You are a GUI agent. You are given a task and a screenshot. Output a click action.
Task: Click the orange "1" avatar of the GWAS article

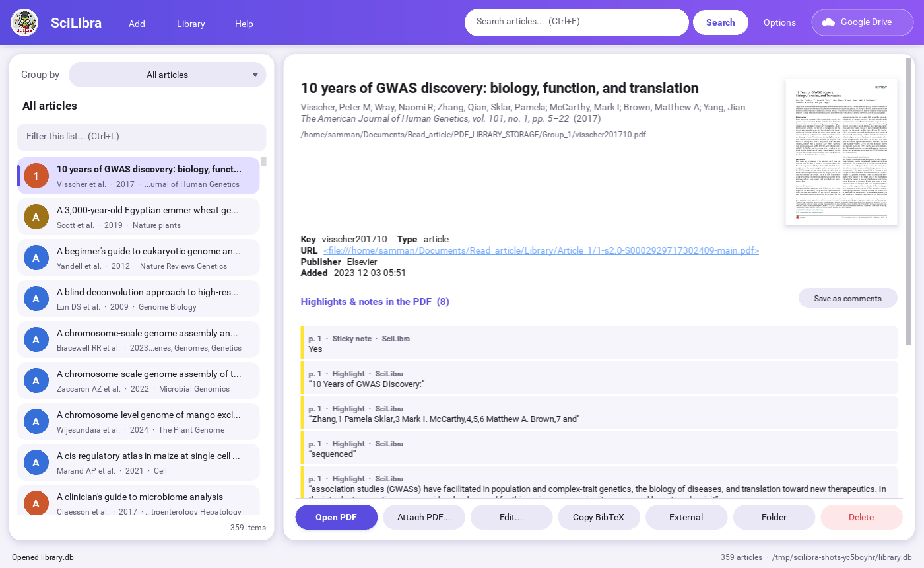tap(36, 176)
